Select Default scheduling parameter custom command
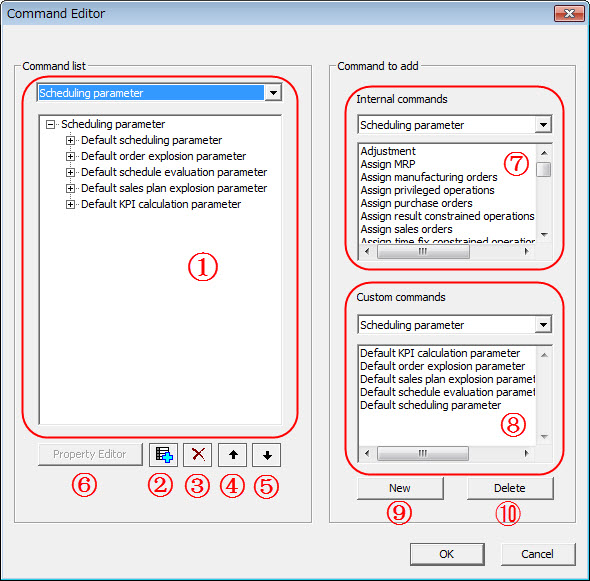 tap(430, 405)
